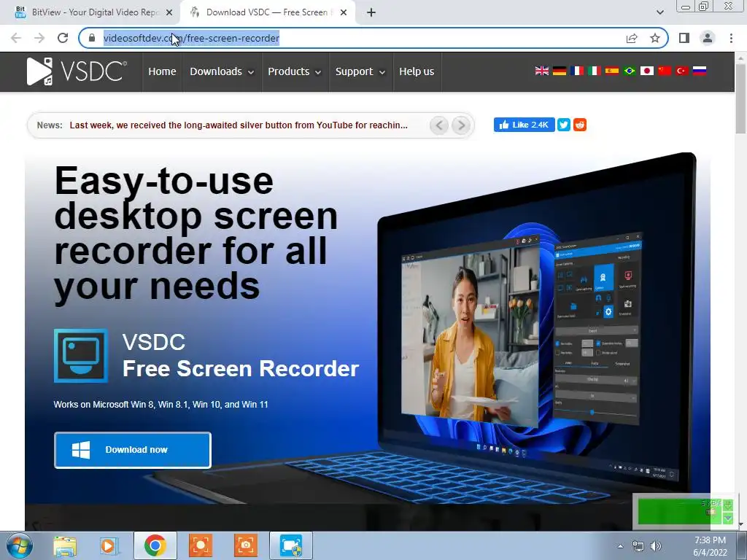This screenshot has height=560, width=747.
Task: Expand the Products menu
Action: (x=295, y=71)
